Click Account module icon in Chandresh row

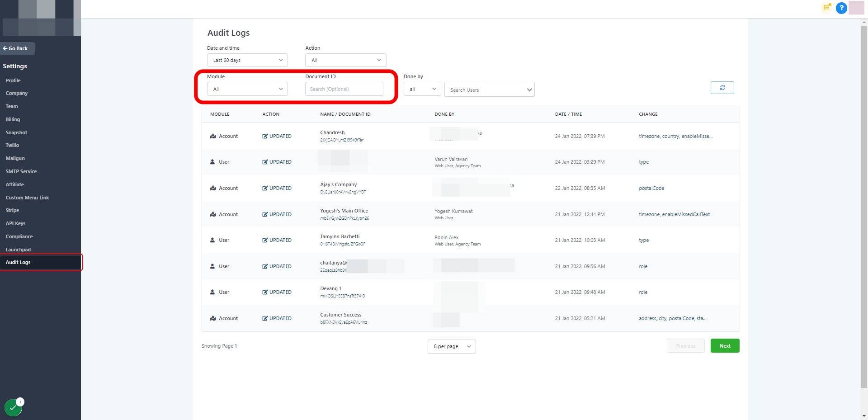coord(213,136)
